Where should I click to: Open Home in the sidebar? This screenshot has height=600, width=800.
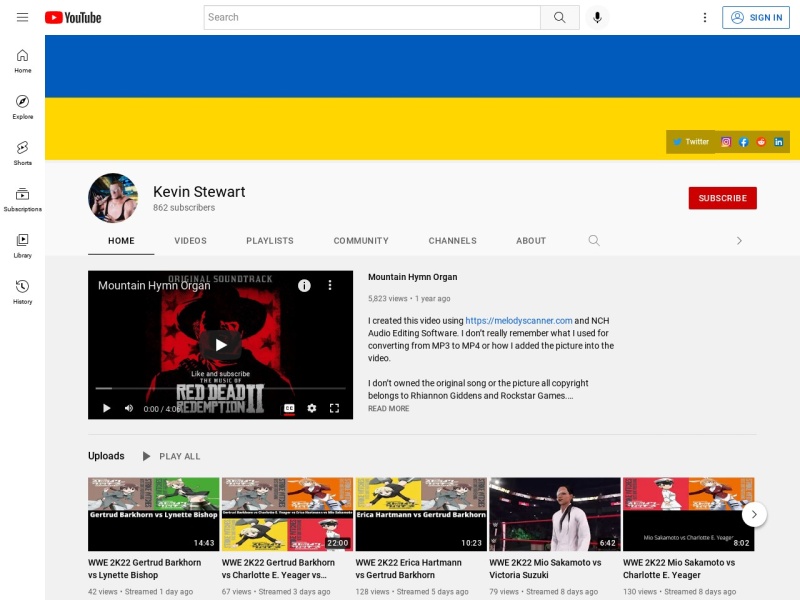[x=22, y=61]
